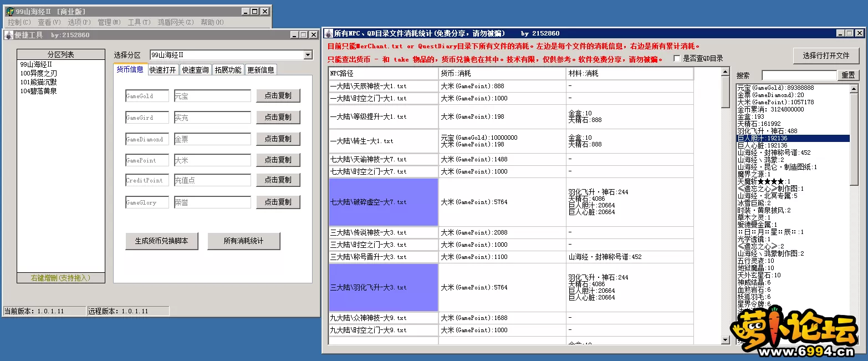The image size is (868, 361).
Task: Click the 重置 button beside search
Action: pyautogui.click(x=848, y=75)
